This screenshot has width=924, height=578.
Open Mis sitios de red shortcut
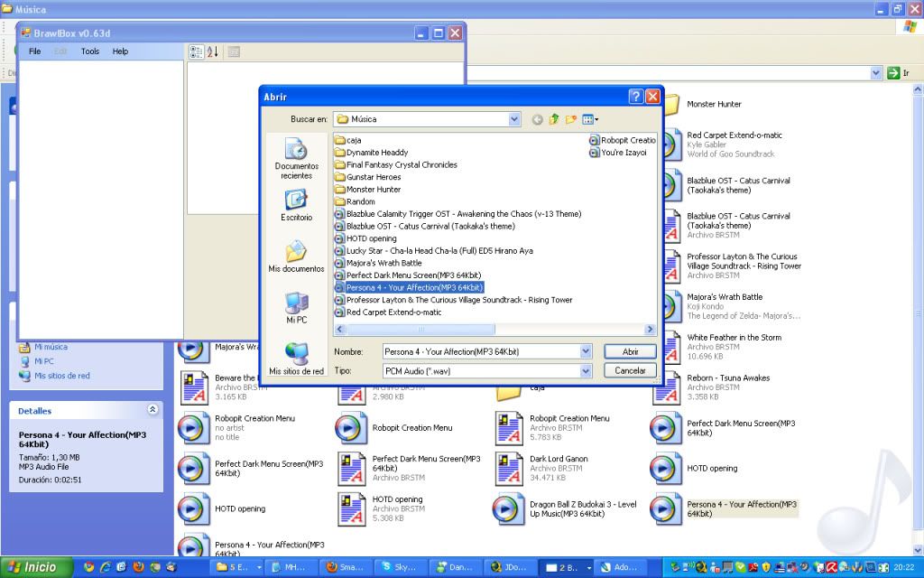[x=296, y=359]
